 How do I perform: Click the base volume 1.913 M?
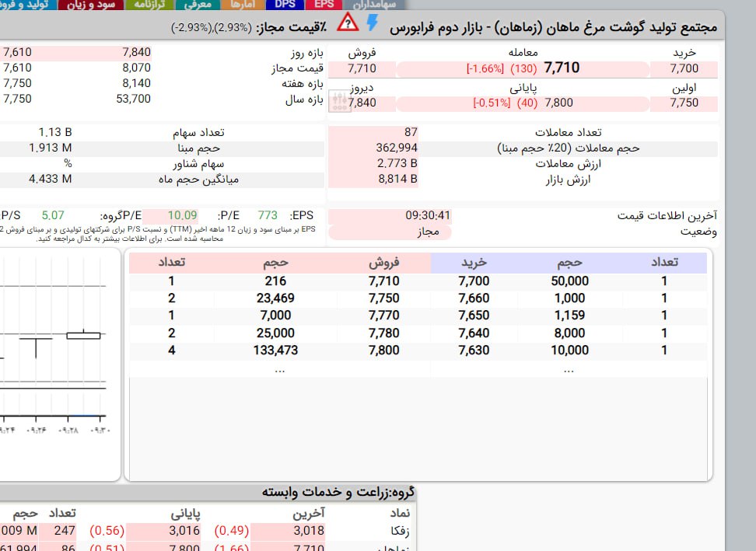click(x=50, y=148)
